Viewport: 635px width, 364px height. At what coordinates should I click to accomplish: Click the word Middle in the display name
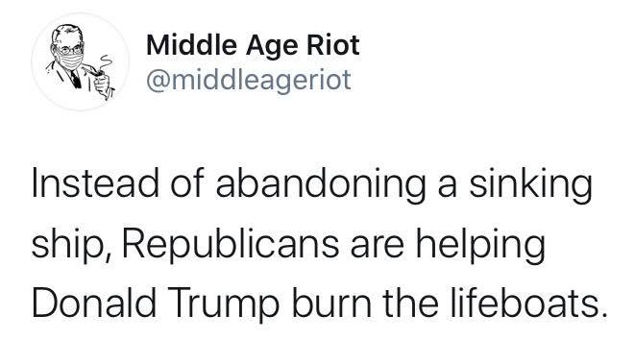(192, 44)
